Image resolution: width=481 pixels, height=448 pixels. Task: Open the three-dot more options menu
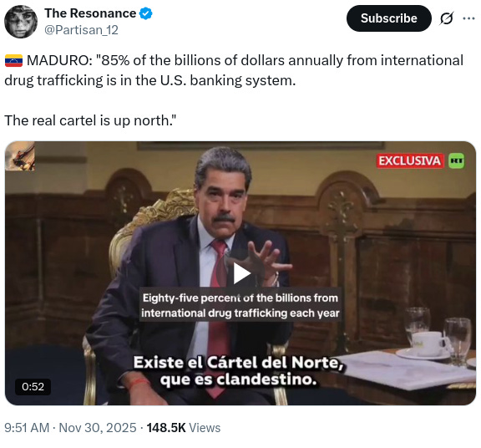468,18
